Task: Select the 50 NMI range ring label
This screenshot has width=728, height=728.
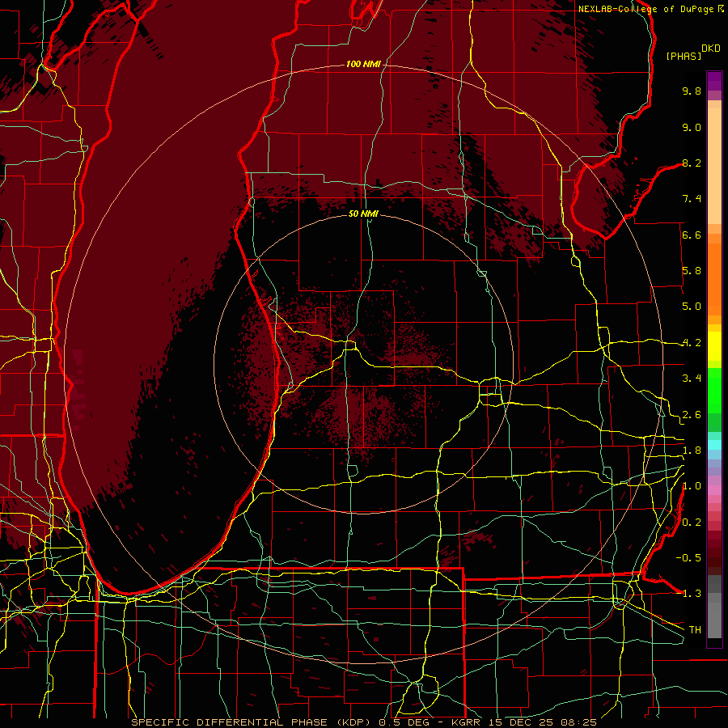Action: tap(363, 214)
